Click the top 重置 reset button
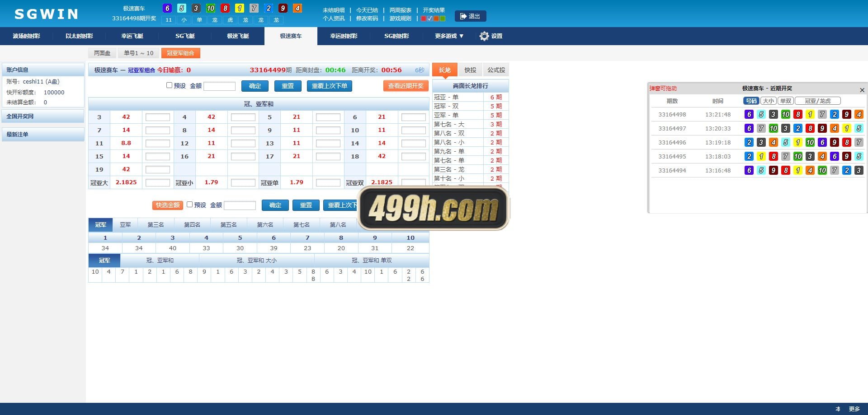Screen dimensions: 868x415 288,86
